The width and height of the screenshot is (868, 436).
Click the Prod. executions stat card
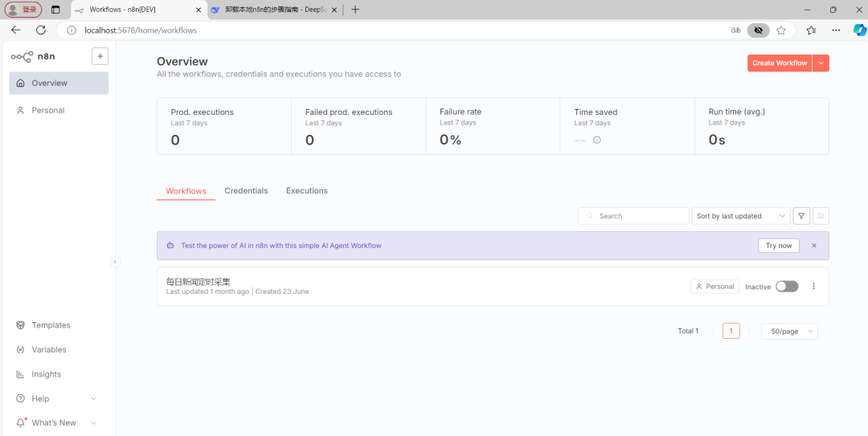(224, 126)
